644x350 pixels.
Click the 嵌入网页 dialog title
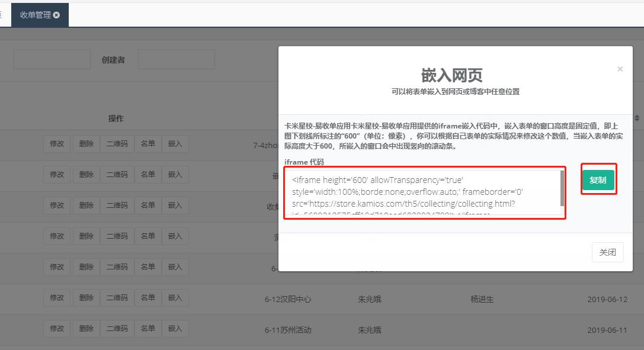click(x=452, y=75)
